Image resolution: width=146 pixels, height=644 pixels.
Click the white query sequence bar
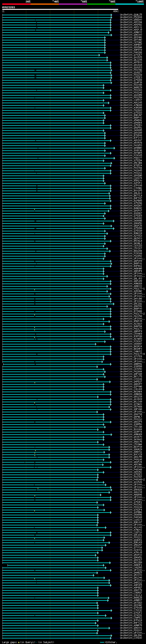60,9
